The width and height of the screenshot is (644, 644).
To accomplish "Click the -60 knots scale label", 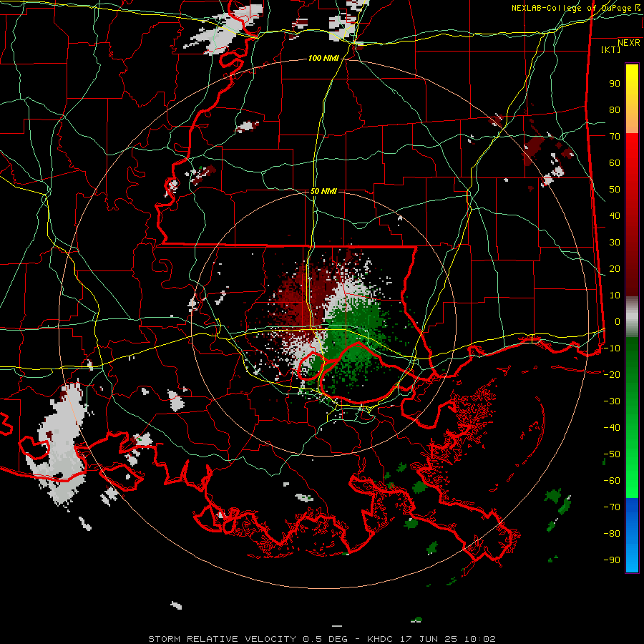I will (x=612, y=481).
